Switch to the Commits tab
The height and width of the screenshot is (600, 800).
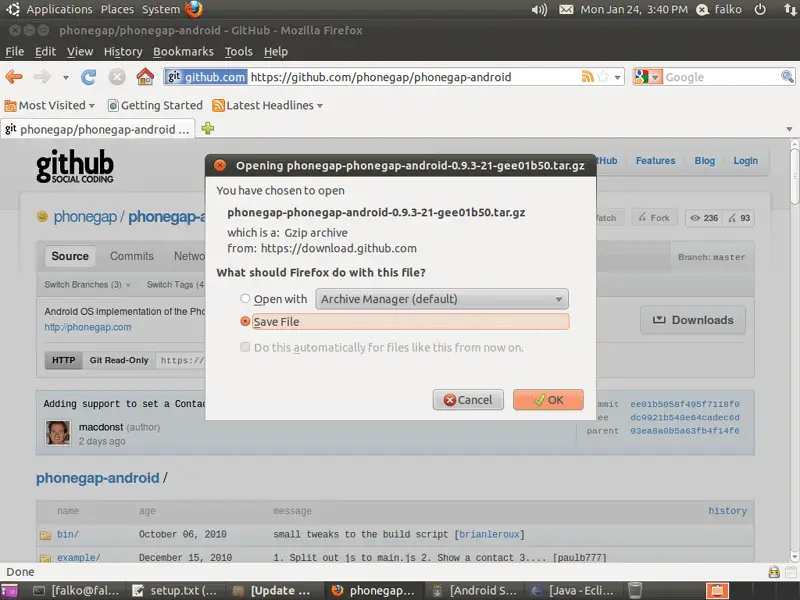pyautogui.click(x=132, y=256)
